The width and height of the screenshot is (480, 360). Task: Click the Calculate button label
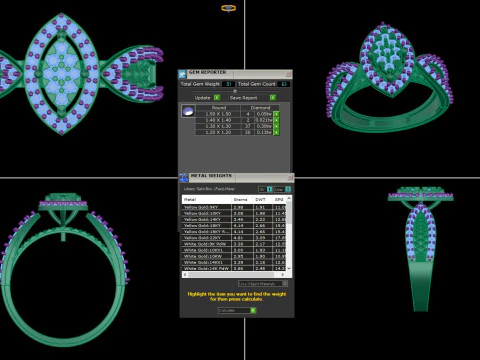click(227, 310)
